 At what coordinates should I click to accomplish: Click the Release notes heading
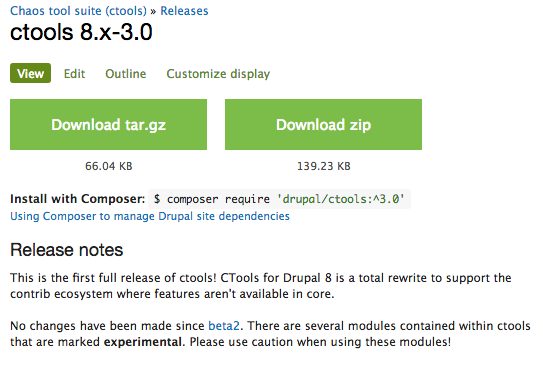[x=66, y=250]
